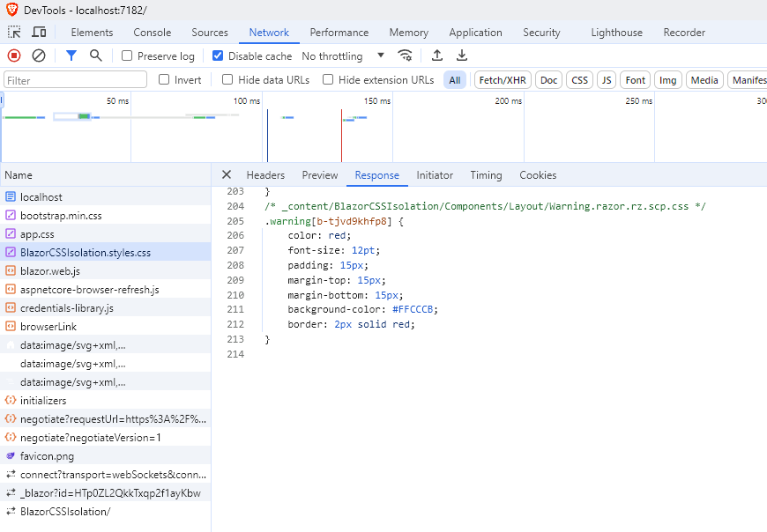Image resolution: width=767 pixels, height=532 pixels.
Task: Select negotiate?negotiateVersion=1 request
Action: (106, 438)
